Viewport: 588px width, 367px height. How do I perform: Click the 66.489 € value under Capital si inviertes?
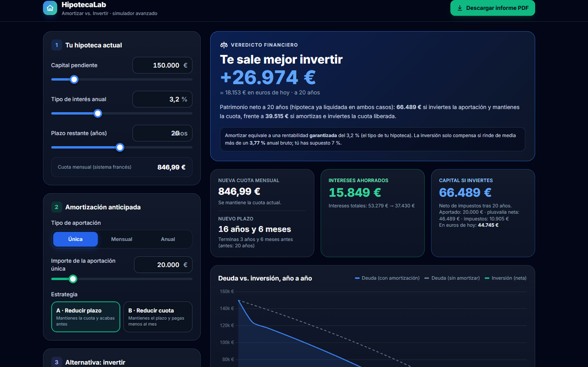pos(465,193)
